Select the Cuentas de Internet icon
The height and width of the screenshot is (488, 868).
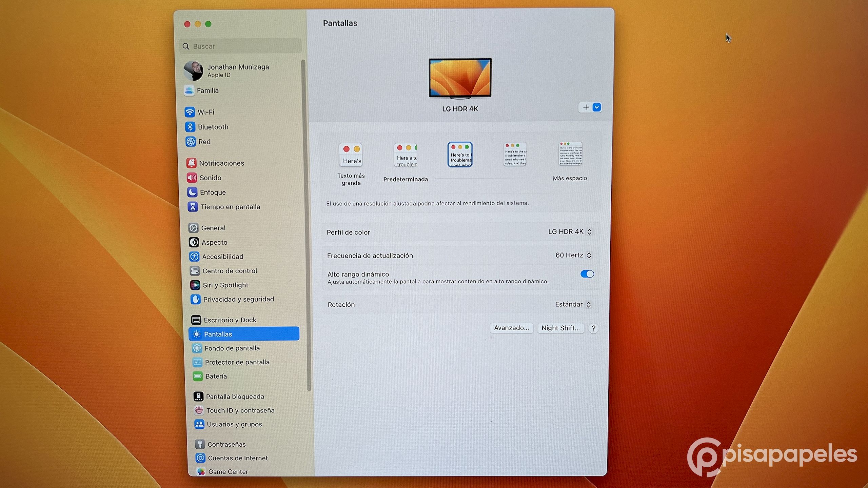click(200, 458)
